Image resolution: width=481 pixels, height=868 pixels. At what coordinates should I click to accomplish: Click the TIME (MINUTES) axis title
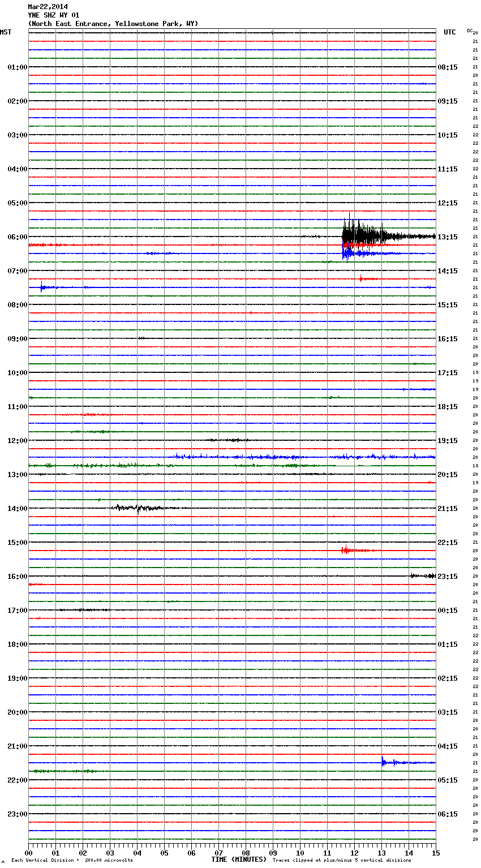click(x=239, y=860)
